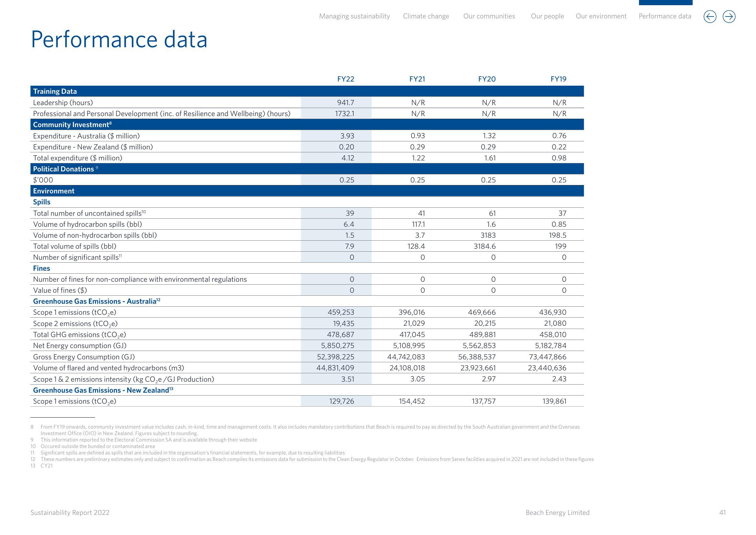Select the 21,029 Scope 2 emissions value
The width and height of the screenshot is (756, 535).
pyautogui.click(x=414, y=323)
